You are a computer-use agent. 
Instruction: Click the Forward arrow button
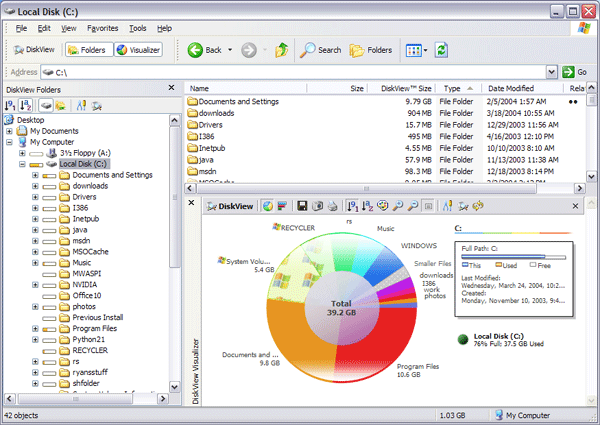[249, 50]
